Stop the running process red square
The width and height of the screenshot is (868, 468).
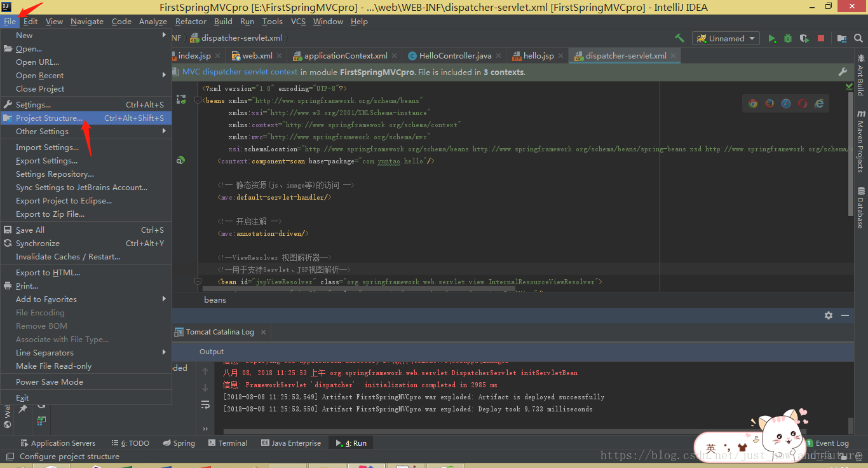[x=820, y=38]
